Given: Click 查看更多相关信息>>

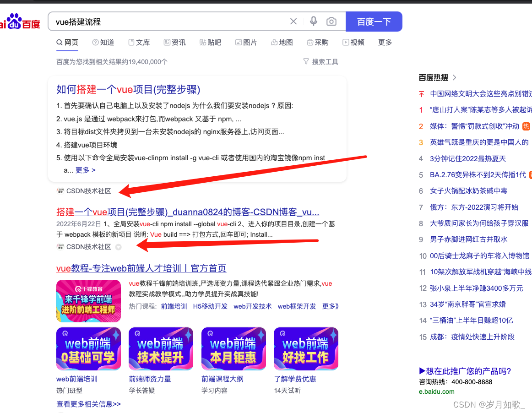Looking at the screenshot, I should (x=88, y=404).
